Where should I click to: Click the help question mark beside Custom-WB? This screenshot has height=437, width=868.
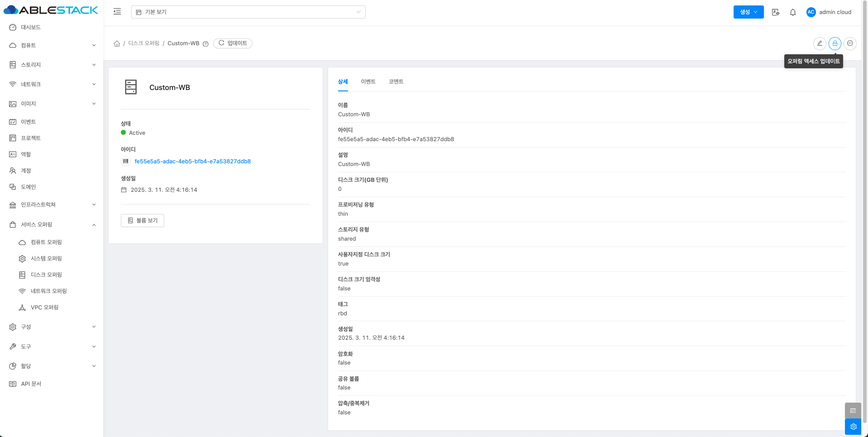click(x=205, y=44)
